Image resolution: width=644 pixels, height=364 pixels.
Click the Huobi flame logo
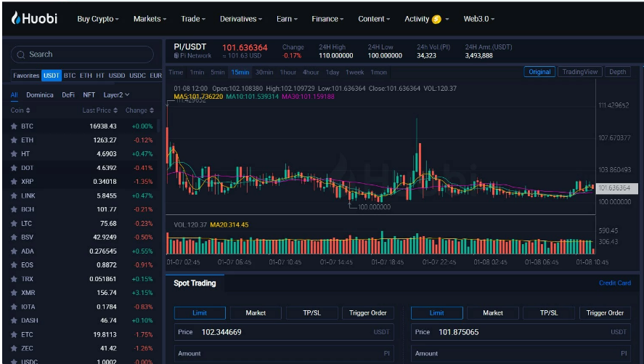tap(16, 18)
